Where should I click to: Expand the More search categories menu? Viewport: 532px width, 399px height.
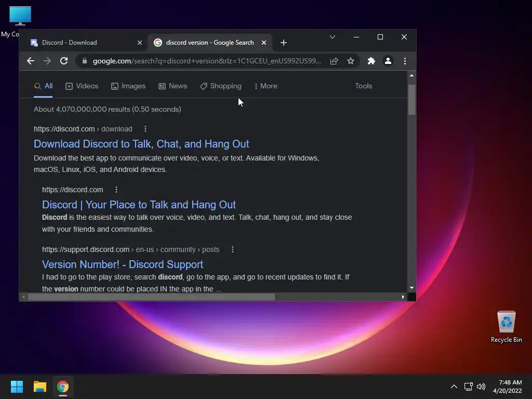[265, 86]
